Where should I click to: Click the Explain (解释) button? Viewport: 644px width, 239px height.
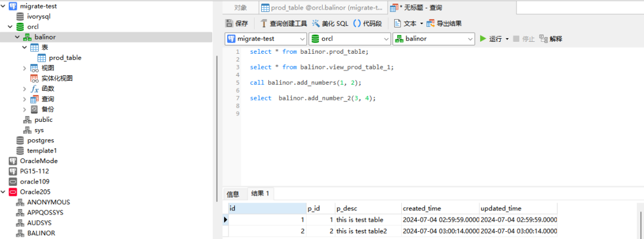551,39
